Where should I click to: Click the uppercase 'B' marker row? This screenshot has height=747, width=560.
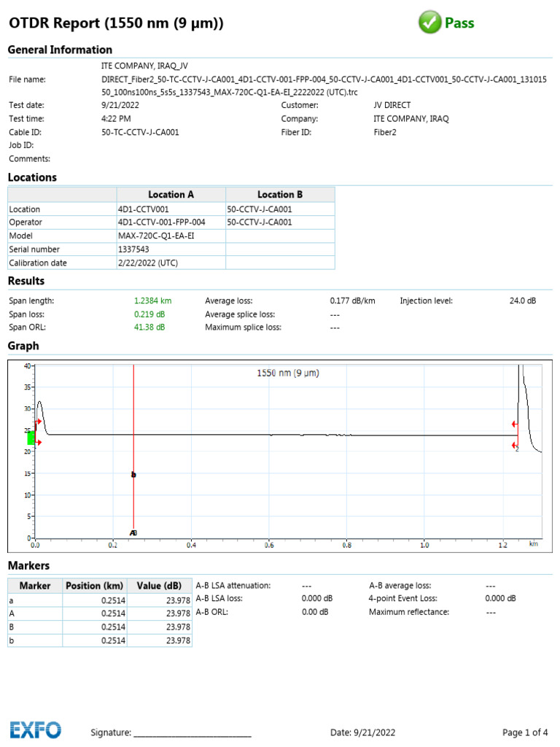(x=99, y=627)
